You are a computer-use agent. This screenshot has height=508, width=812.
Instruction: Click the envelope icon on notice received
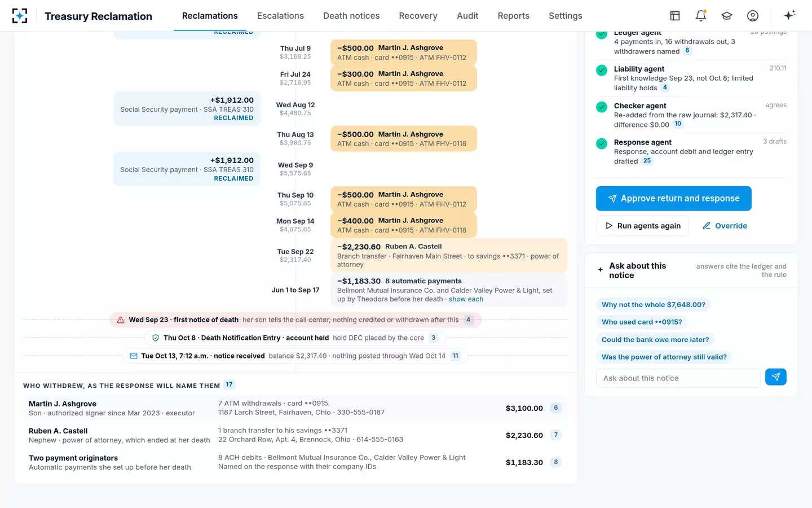click(x=134, y=356)
